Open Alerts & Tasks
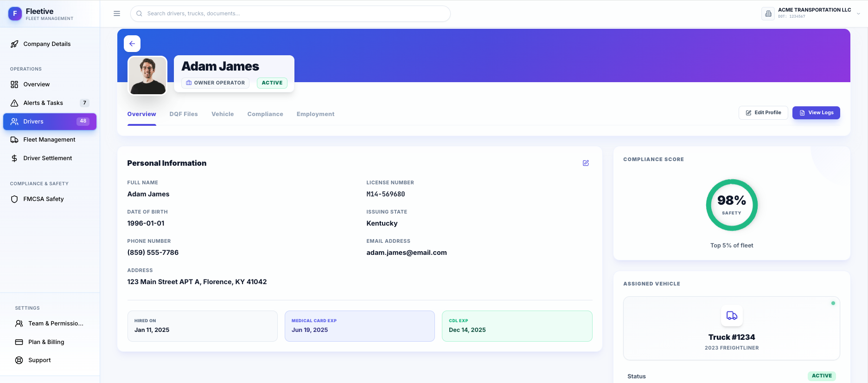 tap(50, 103)
